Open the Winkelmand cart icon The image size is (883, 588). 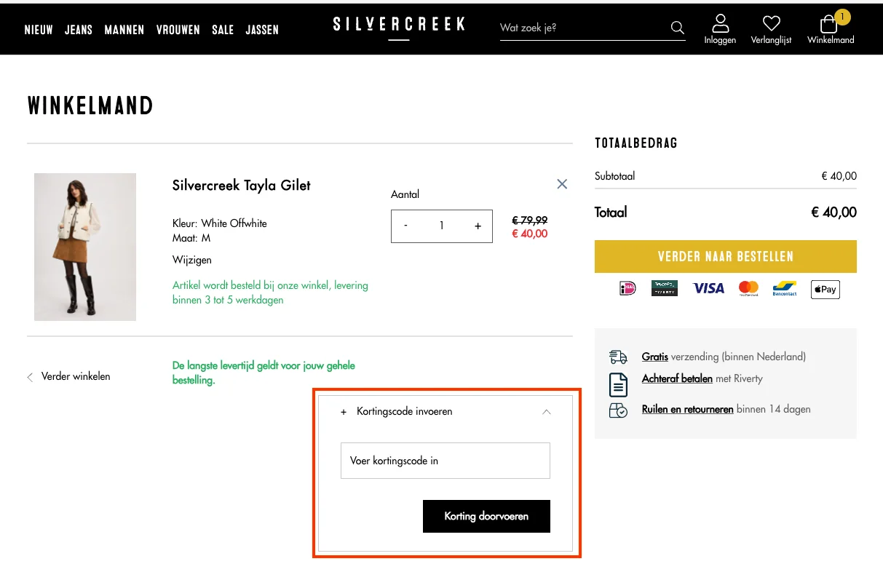(829, 25)
